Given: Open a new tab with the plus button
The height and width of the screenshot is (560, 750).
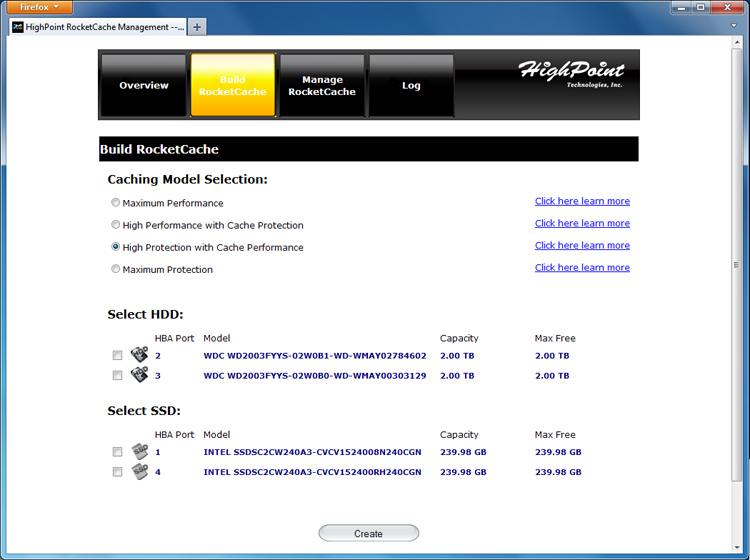Looking at the screenshot, I should (x=197, y=27).
